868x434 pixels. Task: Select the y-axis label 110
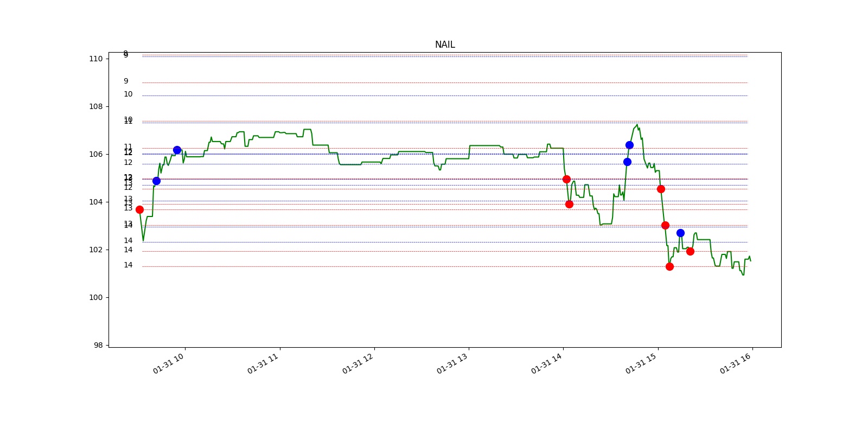(x=96, y=59)
